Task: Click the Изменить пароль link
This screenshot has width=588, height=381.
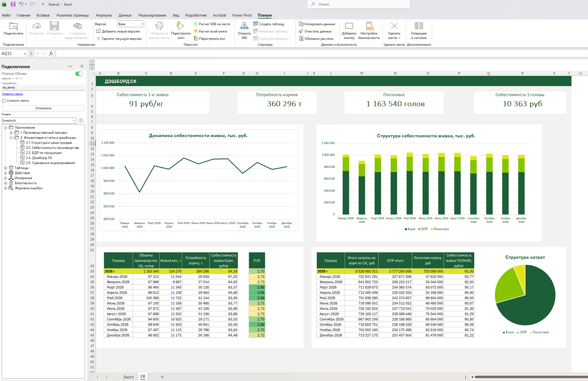Action: tap(13, 94)
